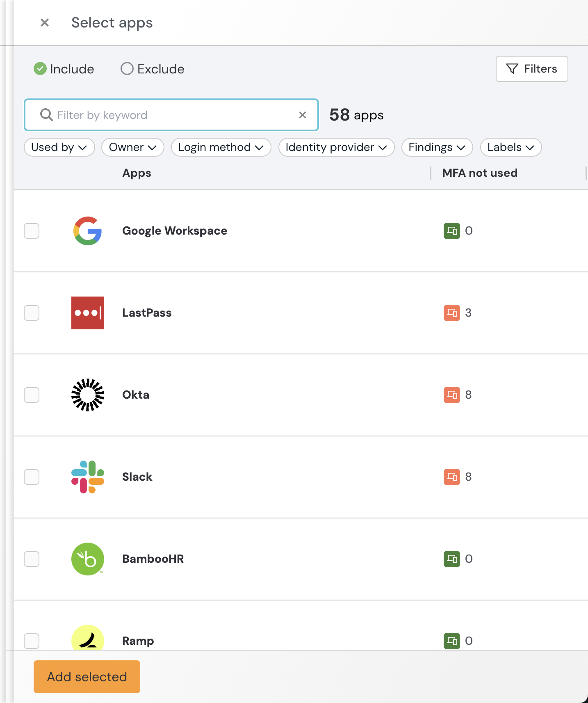Click the Ramp MFA device icon
This screenshot has height=703, width=588.
pos(452,641)
